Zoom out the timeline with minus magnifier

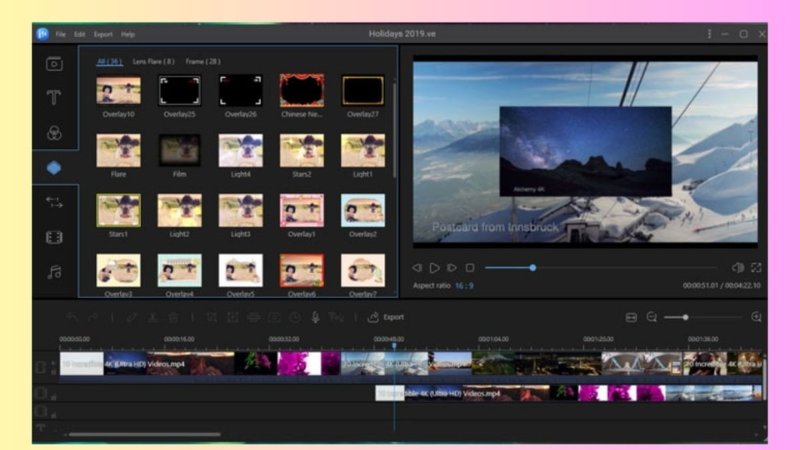(x=652, y=317)
